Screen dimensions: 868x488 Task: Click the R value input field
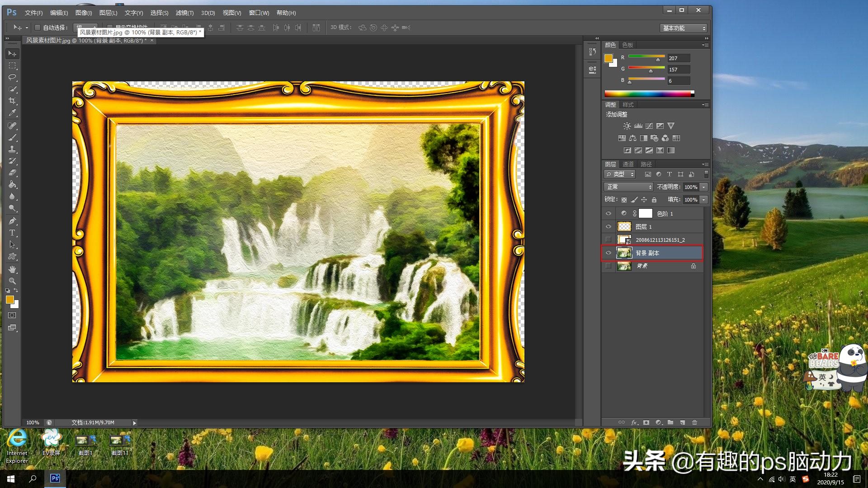tap(678, 58)
